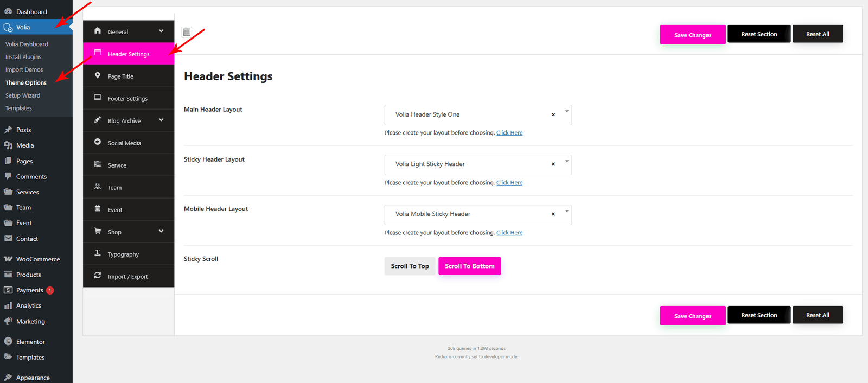The height and width of the screenshot is (383, 868).
Task: Open the Main Header Layout dropdown
Action: click(567, 112)
